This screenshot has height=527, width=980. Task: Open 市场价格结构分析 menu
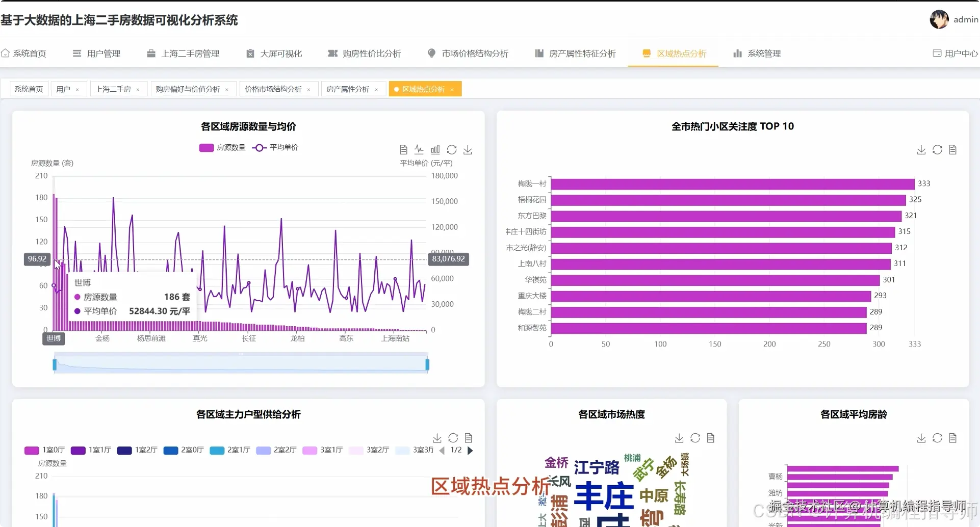pos(468,54)
